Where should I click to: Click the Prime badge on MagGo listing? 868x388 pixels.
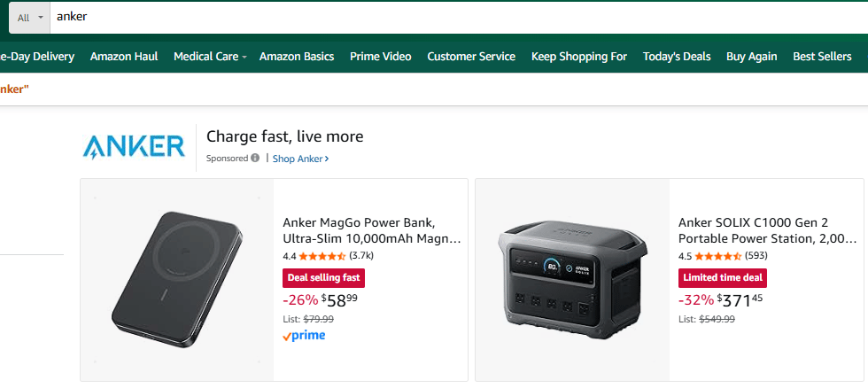tap(304, 336)
